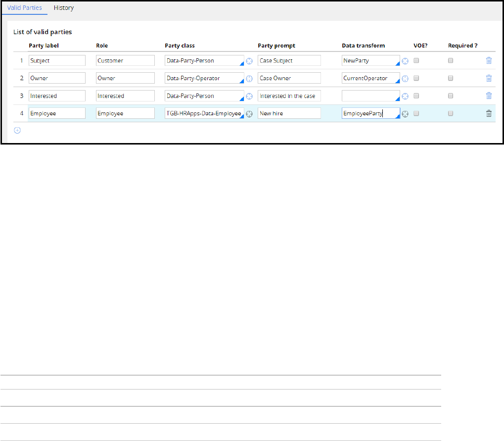Image resolution: width=504 pixels, height=441 pixels.
Task: Enable VOE for the Subject party
Action: coord(416,60)
